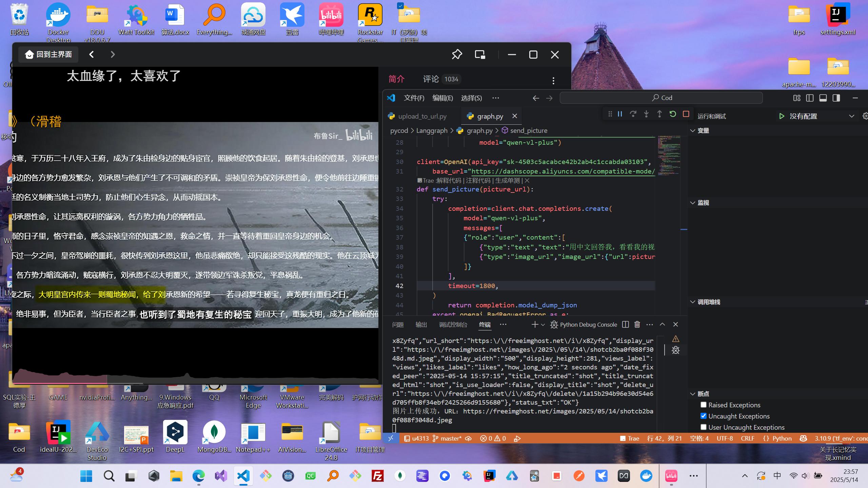Click the VS Code go forward arrow

[x=549, y=98]
